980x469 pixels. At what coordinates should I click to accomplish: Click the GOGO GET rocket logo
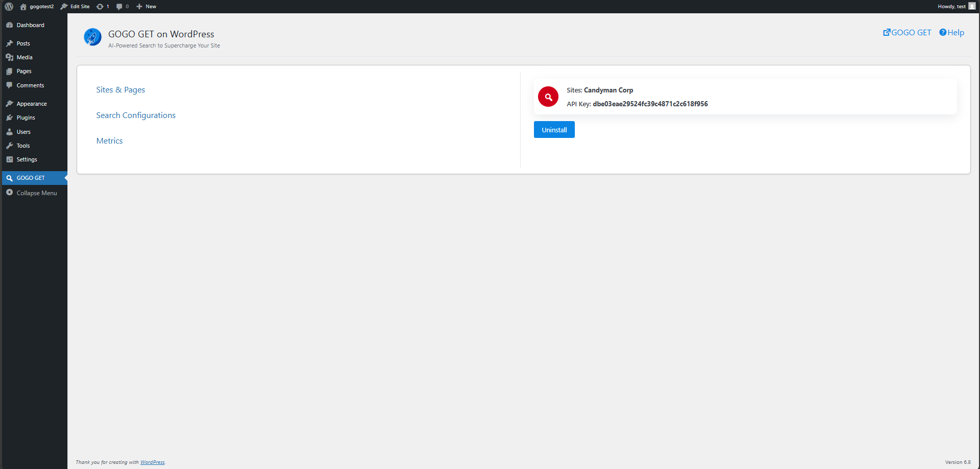(x=92, y=37)
